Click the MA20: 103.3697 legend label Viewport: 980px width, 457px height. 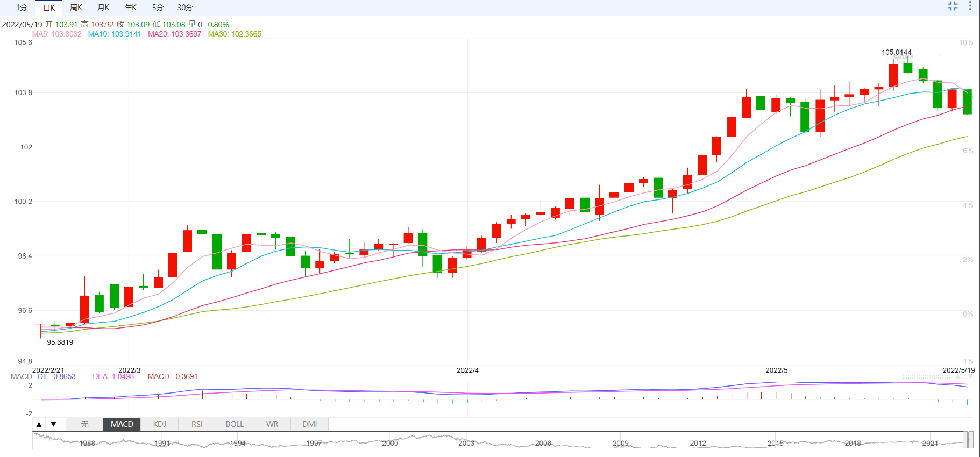[x=174, y=34]
